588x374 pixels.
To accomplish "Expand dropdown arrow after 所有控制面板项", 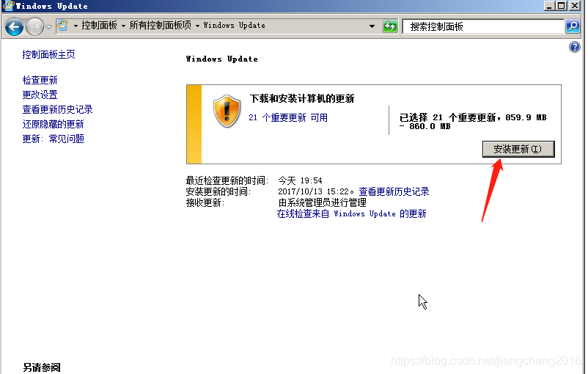I will coord(197,26).
